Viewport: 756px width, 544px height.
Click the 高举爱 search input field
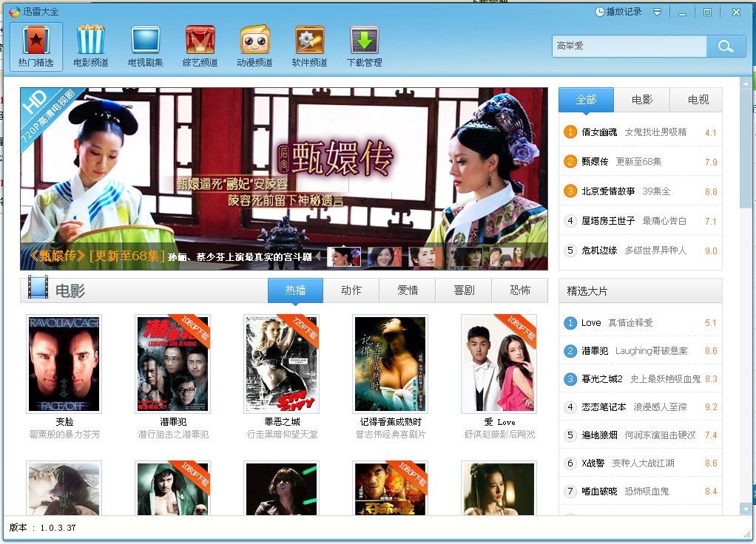tap(630, 47)
